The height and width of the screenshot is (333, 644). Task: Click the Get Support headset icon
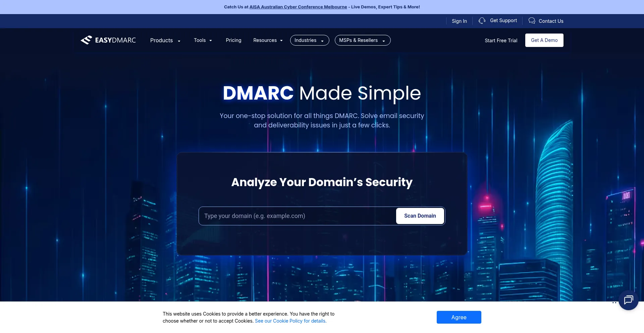point(482,21)
